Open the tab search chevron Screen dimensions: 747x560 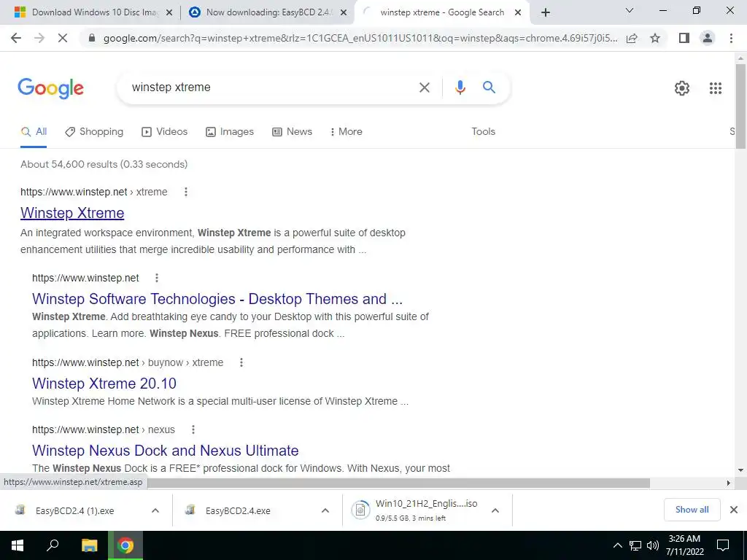point(630,10)
